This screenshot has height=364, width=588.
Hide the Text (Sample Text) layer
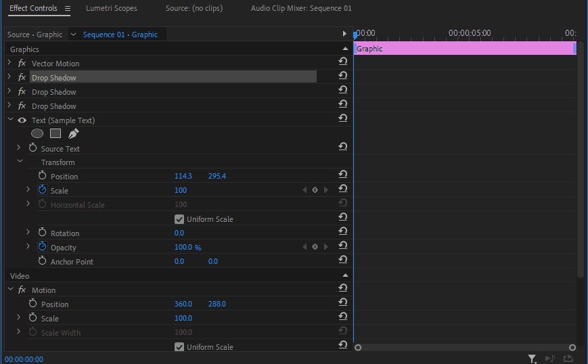[22, 120]
